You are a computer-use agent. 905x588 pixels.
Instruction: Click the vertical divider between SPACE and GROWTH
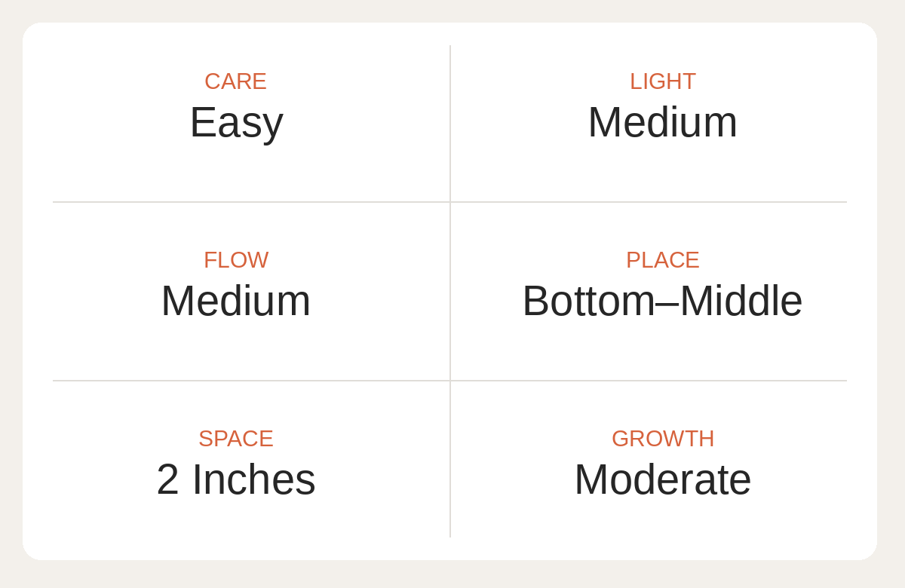tap(450, 459)
